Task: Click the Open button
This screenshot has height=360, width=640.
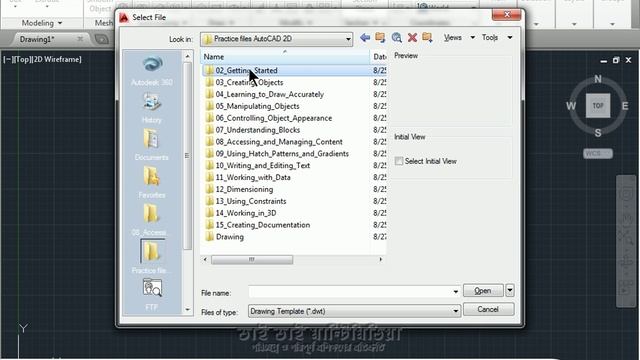Action: tap(483, 291)
